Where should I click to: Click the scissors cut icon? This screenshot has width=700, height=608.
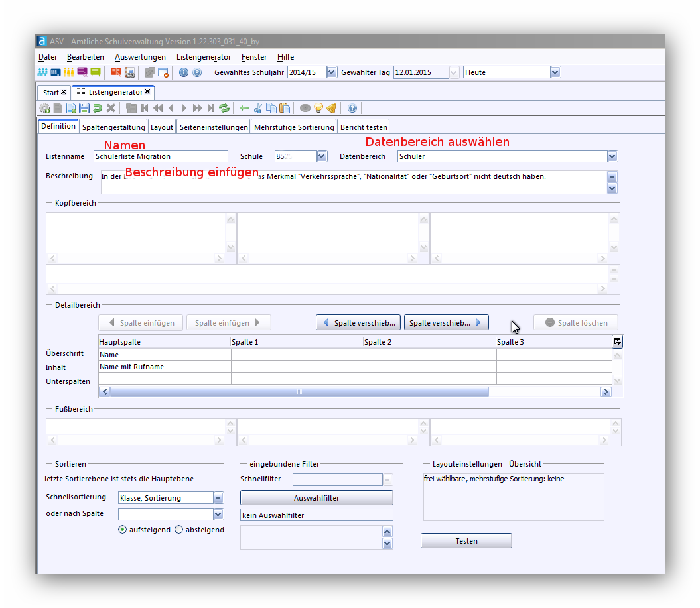(x=258, y=108)
